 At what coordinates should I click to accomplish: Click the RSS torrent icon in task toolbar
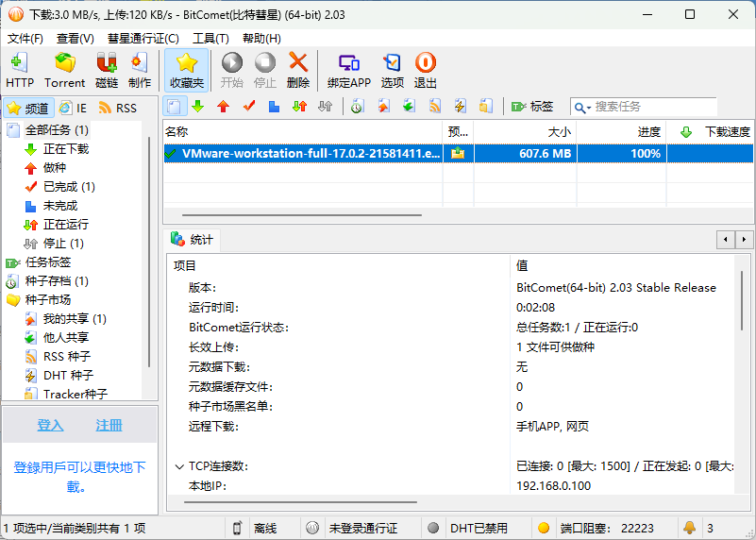(x=434, y=107)
